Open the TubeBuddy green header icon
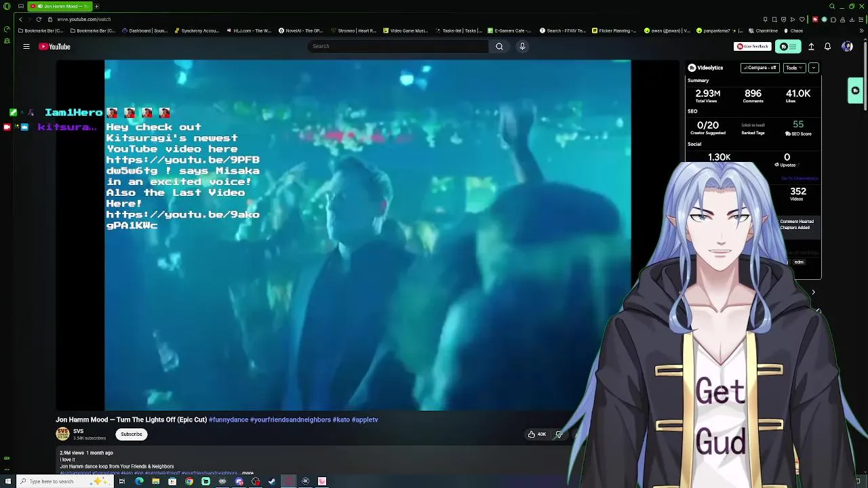This screenshot has width=868, height=488. click(x=788, y=47)
